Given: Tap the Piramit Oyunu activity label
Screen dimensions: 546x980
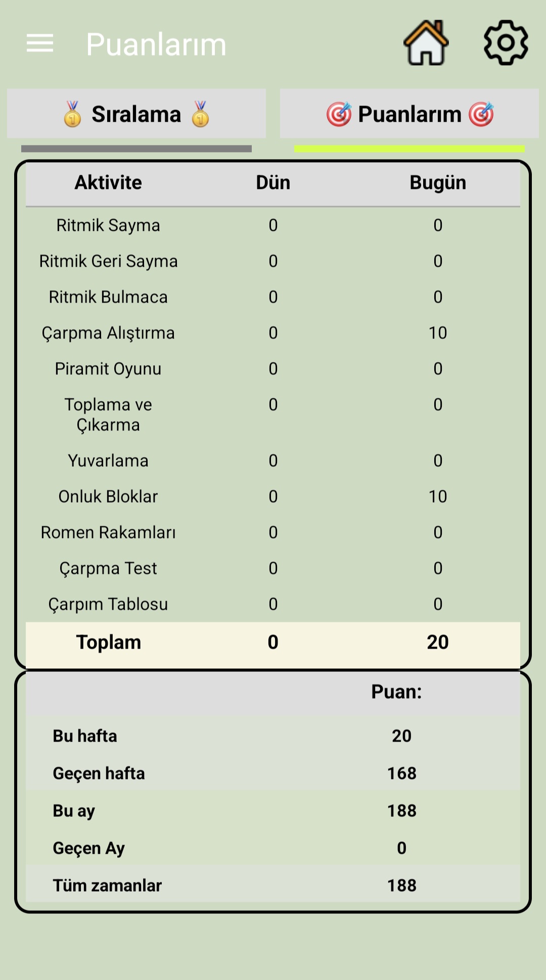Looking at the screenshot, I should click(108, 369).
